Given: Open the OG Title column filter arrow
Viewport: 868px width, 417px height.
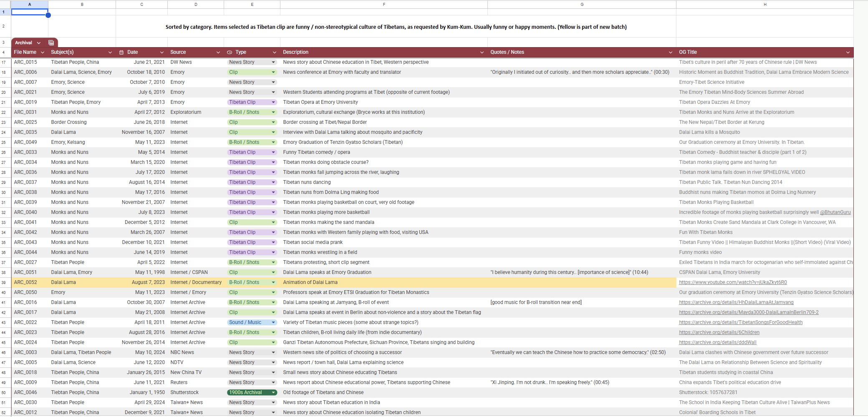Looking at the screenshot, I should point(848,53).
